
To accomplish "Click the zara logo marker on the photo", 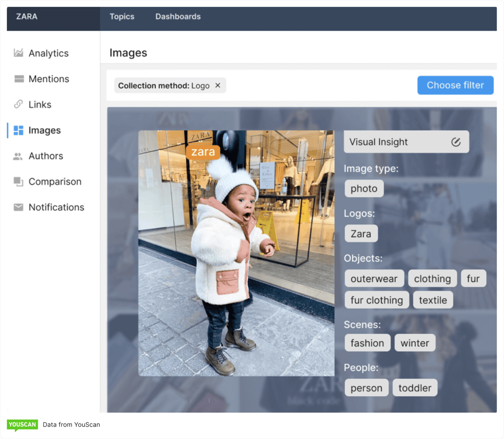I will pyautogui.click(x=203, y=152).
